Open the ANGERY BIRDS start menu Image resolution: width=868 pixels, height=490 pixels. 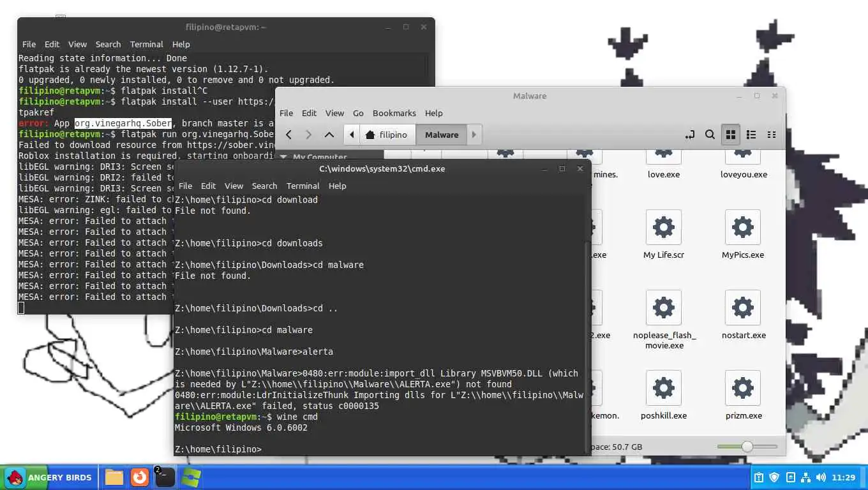[49, 477]
